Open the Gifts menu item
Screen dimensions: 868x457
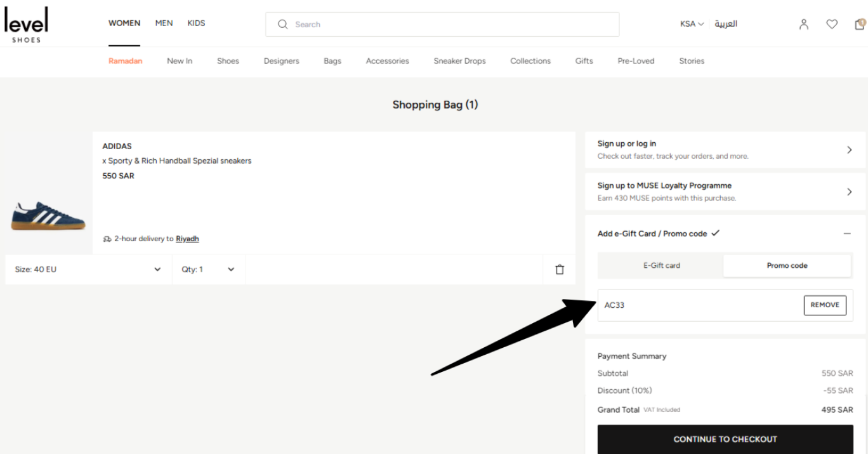pos(584,61)
